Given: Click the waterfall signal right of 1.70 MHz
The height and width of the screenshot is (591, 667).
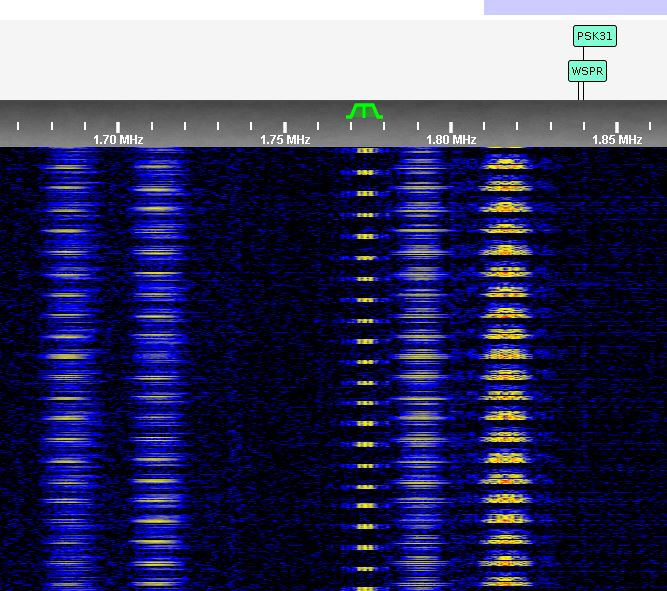Looking at the screenshot, I should pyautogui.click(x=157, y=369).
